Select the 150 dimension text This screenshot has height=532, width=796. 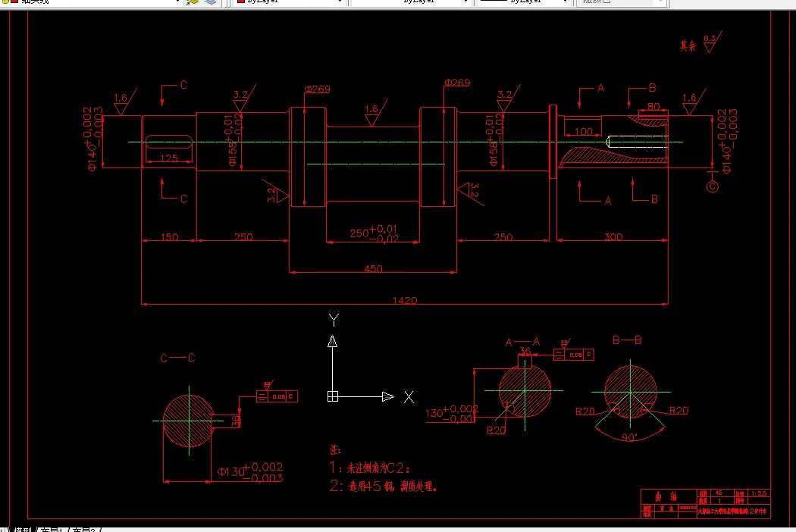[x=169, y=236]
